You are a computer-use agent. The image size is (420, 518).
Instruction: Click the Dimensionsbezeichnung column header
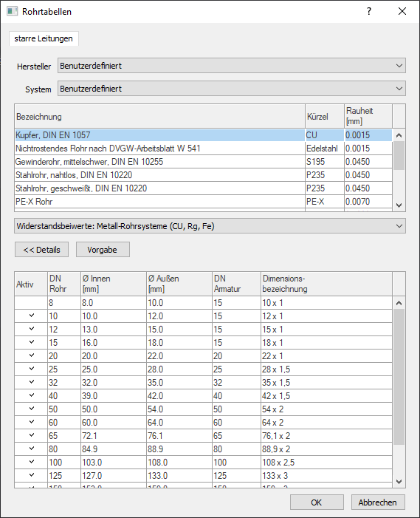[327, 284]
